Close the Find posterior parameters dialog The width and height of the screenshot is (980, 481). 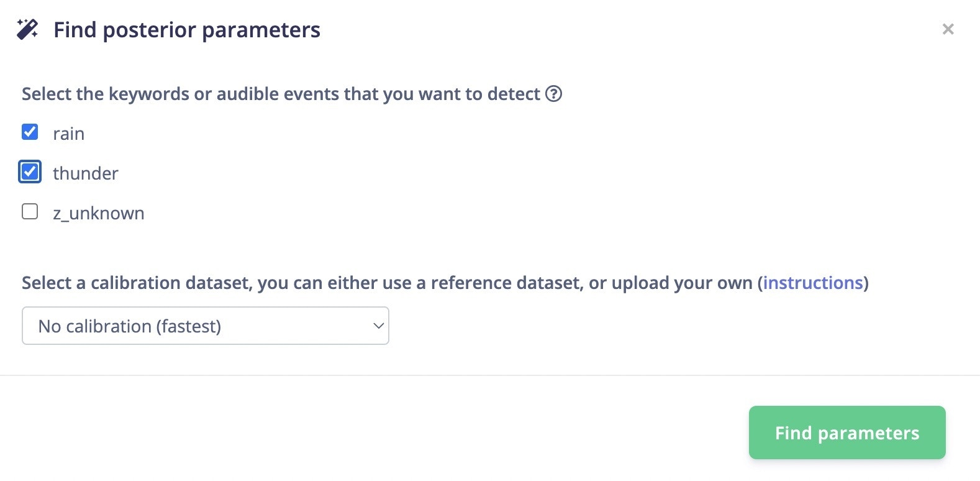point(948,29)
